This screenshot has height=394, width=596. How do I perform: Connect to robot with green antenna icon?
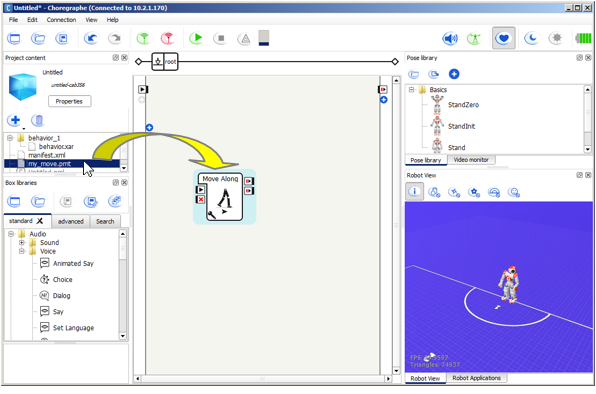144,38
